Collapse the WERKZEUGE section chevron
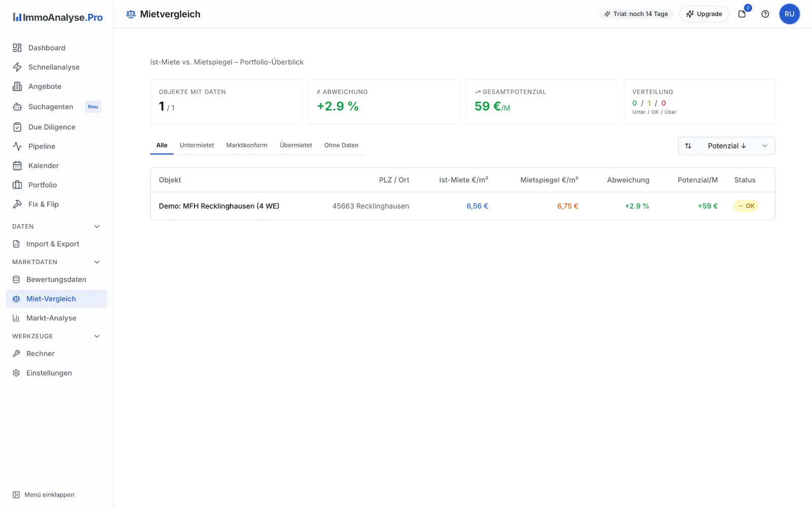 [97, 336]
